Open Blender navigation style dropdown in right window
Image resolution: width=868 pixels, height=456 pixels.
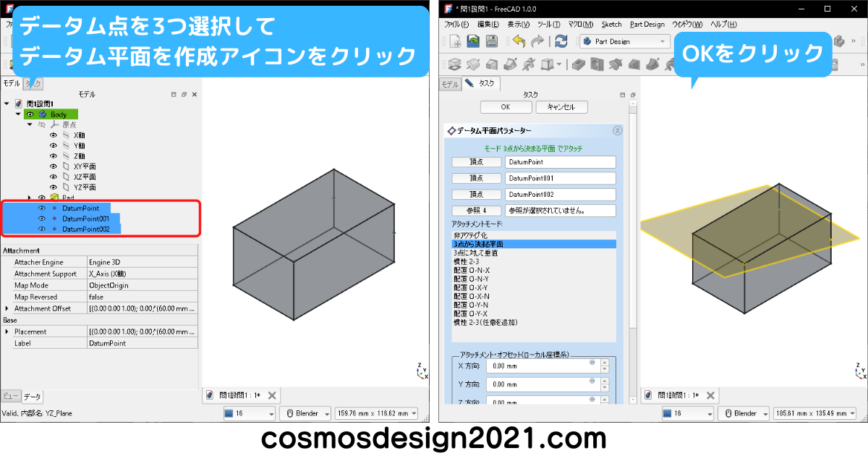tap(745, 413)
